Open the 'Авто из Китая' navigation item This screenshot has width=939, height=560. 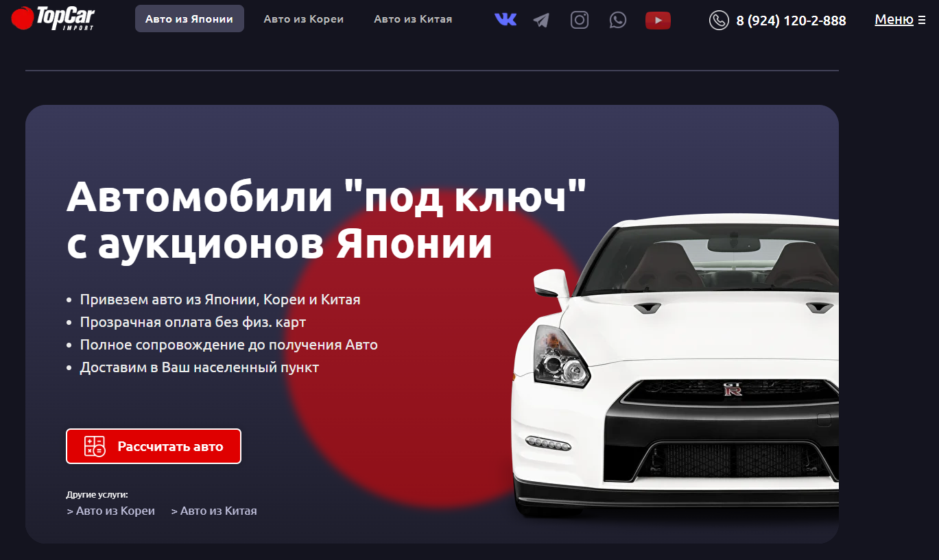tap(412, 19)
